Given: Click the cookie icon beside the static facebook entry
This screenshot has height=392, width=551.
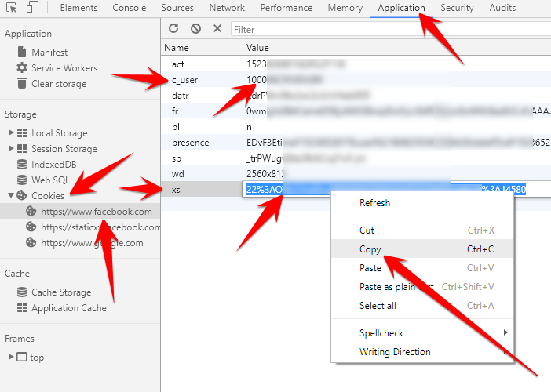Looking at the screenshot, I should tap(31, 227).
